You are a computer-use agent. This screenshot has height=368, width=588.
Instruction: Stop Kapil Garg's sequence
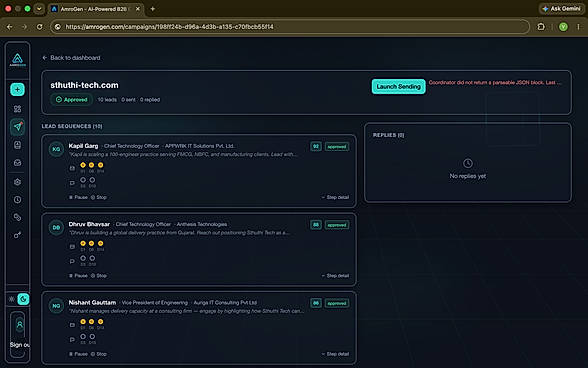point(99,197)
